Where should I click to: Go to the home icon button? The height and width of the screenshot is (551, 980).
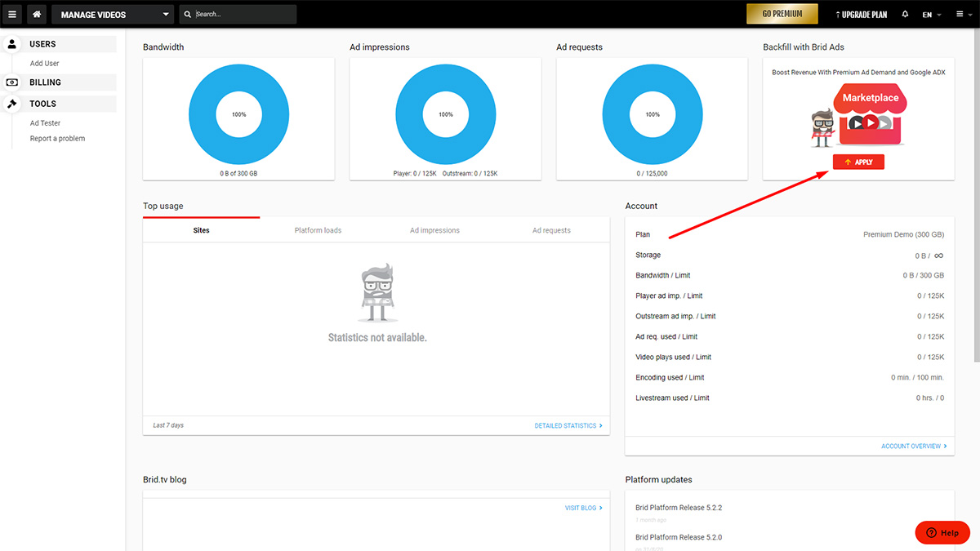(37, 14)
